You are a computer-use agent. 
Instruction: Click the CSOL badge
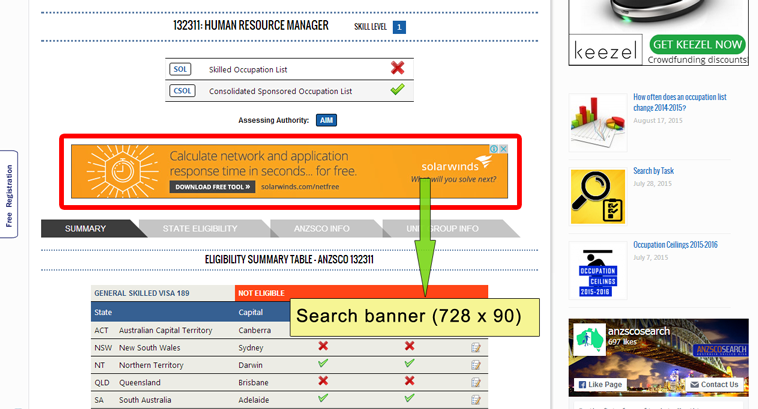[182, 91]
